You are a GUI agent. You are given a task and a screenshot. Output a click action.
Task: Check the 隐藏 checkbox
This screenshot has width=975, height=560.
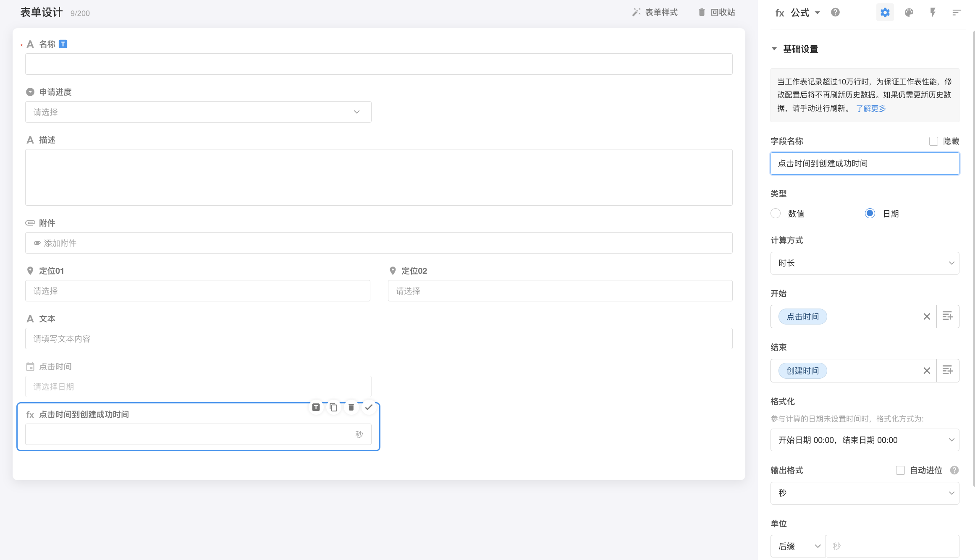click(933, 141)
